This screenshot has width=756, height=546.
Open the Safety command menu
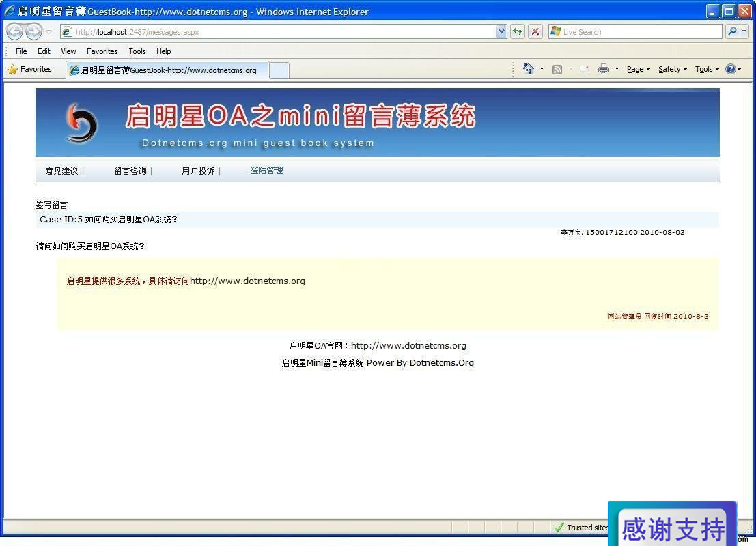point(673,70)
